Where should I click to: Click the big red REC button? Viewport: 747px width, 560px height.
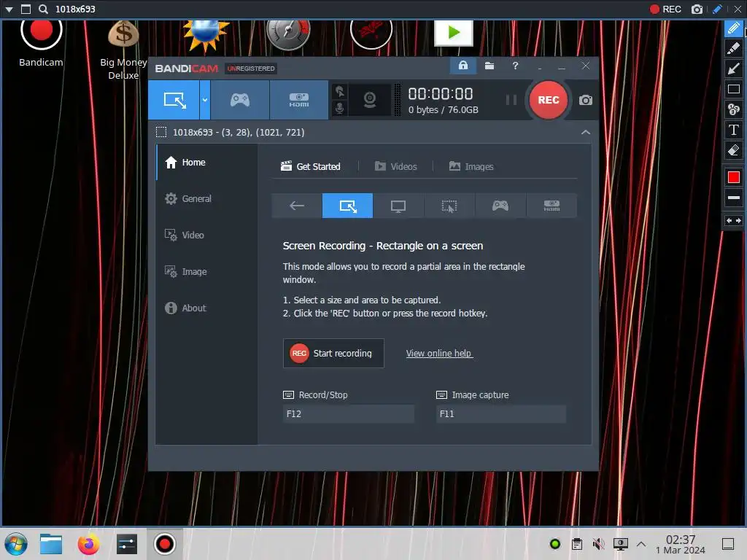tap(549, 100)
